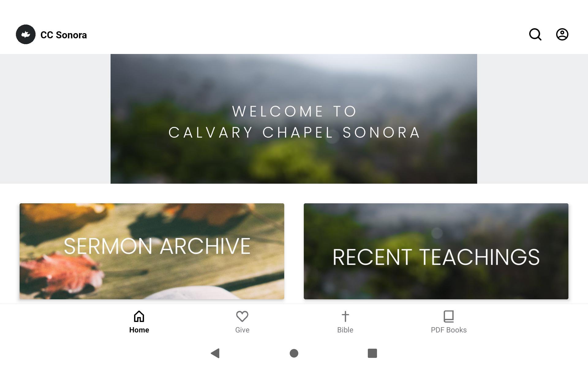588x368 pixels.
Task: Select the Home tab label
Action: pos(139,330)
